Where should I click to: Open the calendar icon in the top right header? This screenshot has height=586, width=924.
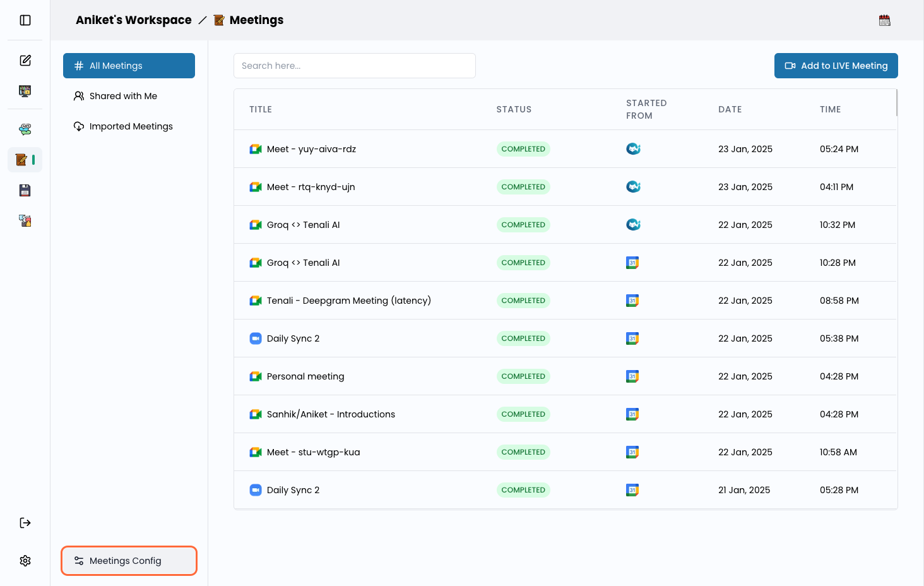(885, 20)
